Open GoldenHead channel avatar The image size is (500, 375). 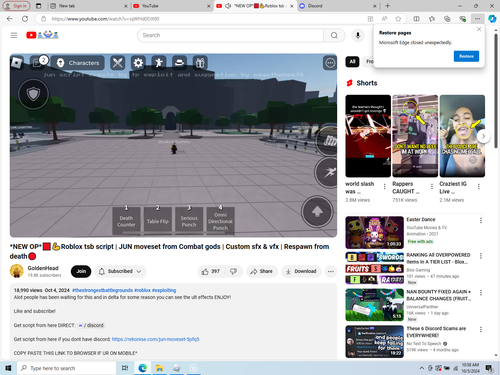pyautogui.click(x=17, y=271)
